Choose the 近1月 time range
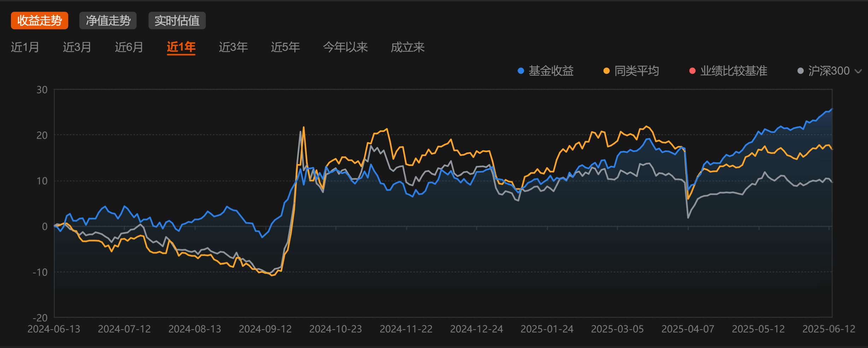Viewport: 868px width, 348px height. click(x=25, y=47)
